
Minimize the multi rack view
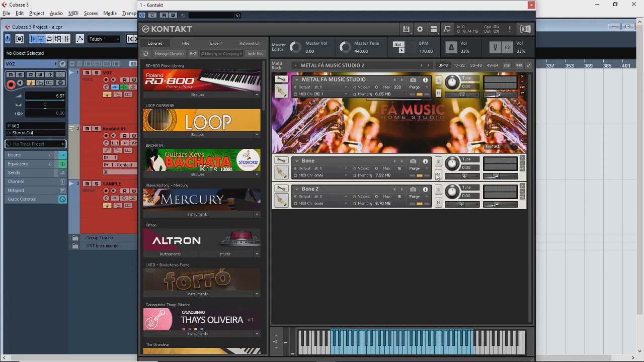click(x=528, y=65)
